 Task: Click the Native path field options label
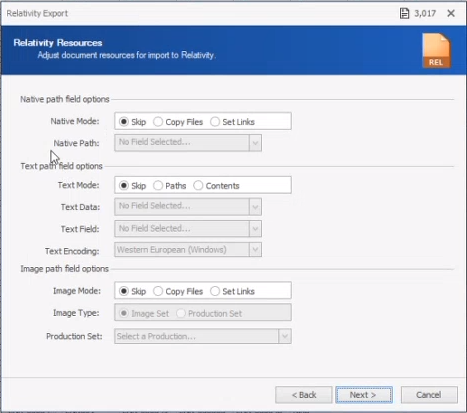click(x=65, y=99)
